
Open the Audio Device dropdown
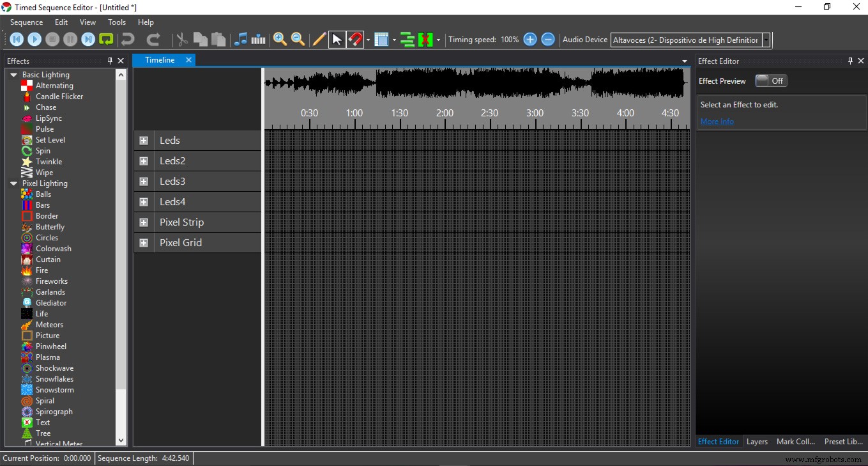point(766,40)
